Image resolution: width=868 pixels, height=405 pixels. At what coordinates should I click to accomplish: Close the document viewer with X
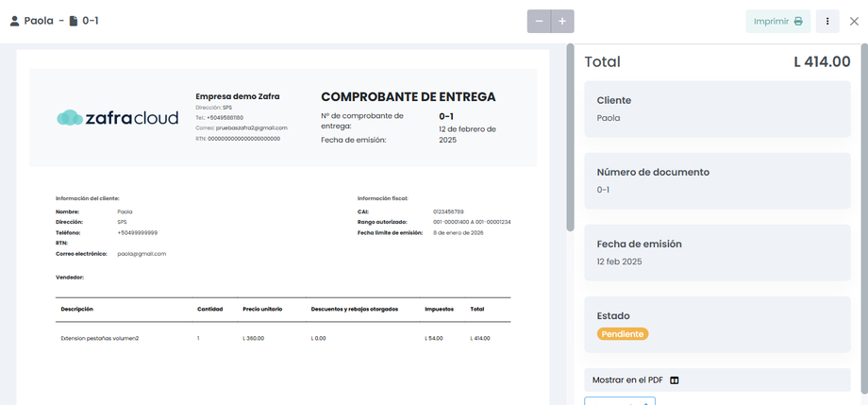click(854, 21)
